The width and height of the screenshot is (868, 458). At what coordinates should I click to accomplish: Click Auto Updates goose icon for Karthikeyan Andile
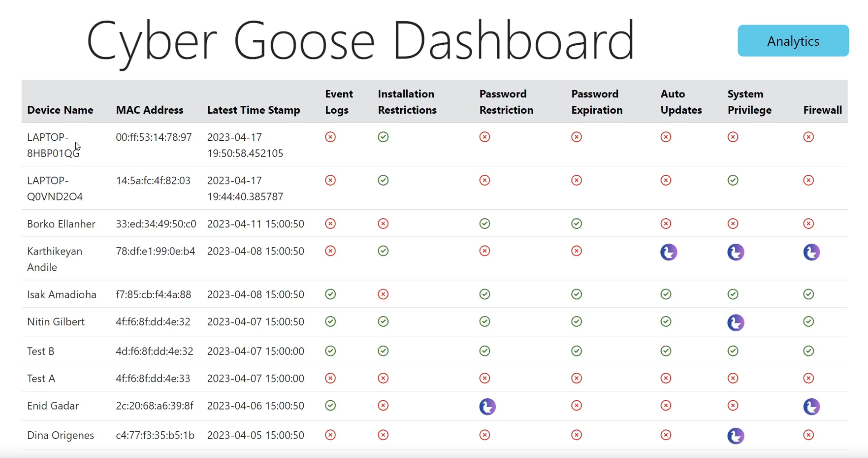click(669, 252)
